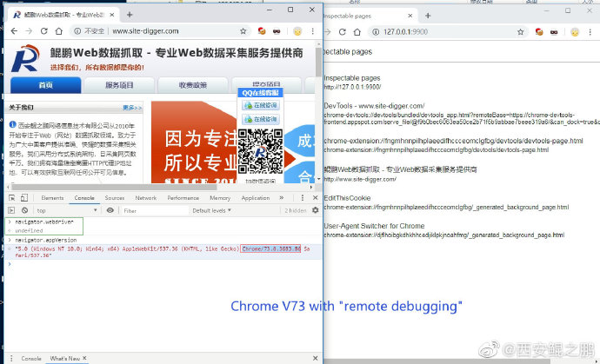
Task: Open devtools-page.html extension link
Action: [453, 141]
